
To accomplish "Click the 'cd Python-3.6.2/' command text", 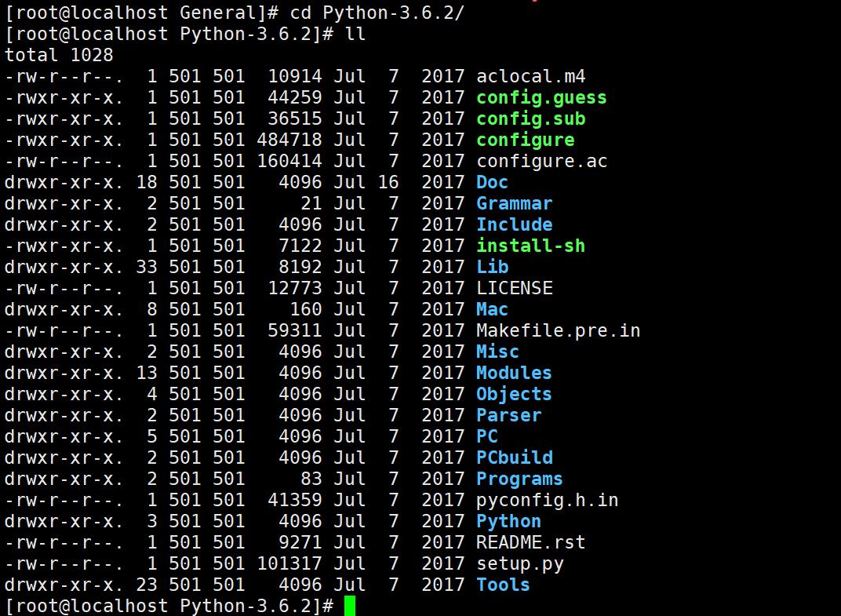I will (377, 13).
